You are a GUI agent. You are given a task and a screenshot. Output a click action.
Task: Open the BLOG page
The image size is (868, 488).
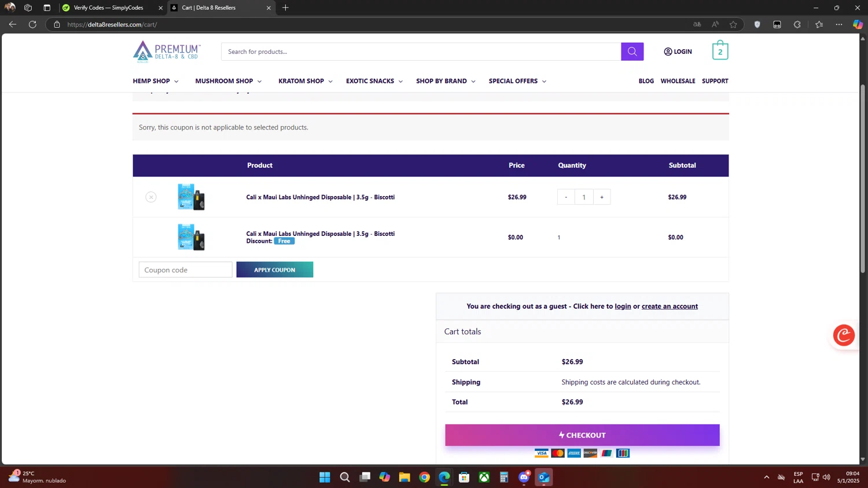[646, 81]
